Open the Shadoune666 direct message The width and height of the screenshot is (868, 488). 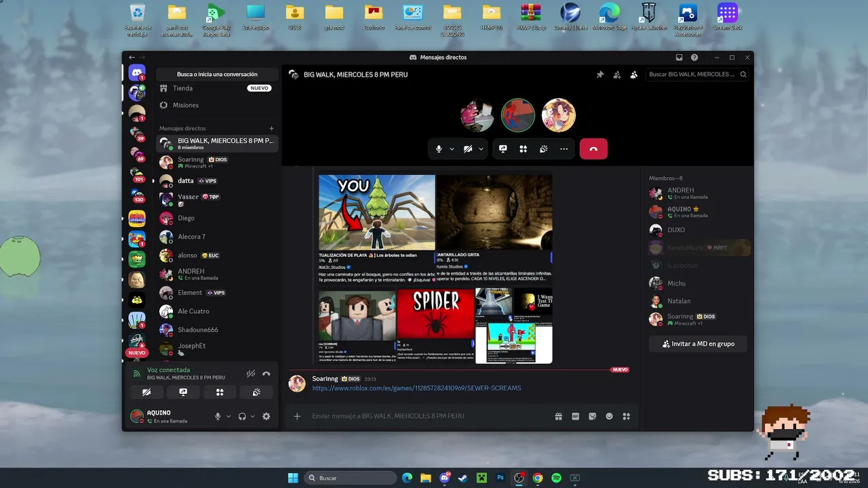coord(217,330)
